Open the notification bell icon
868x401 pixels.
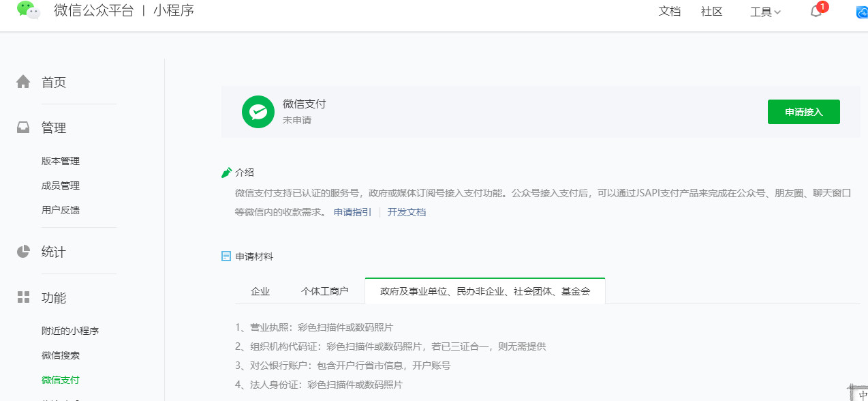point(816,12)
